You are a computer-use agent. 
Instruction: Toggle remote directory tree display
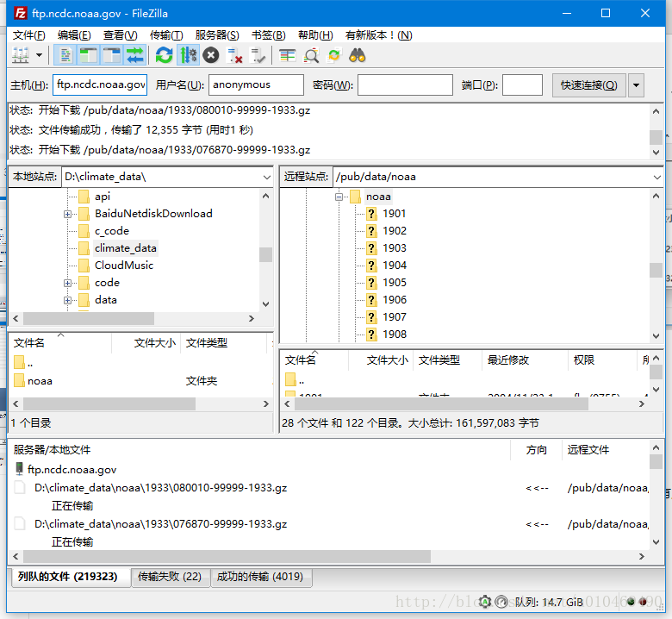(x=111, y=55)
